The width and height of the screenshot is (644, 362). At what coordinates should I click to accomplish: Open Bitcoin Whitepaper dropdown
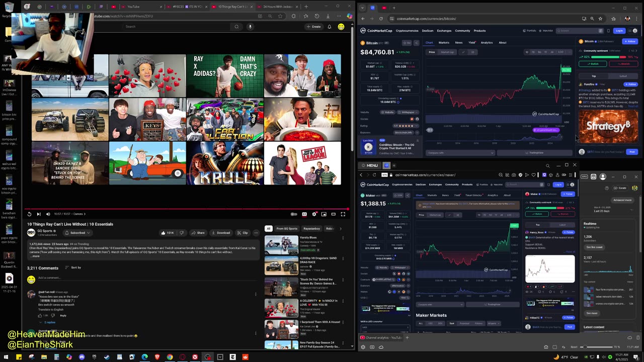408,112
